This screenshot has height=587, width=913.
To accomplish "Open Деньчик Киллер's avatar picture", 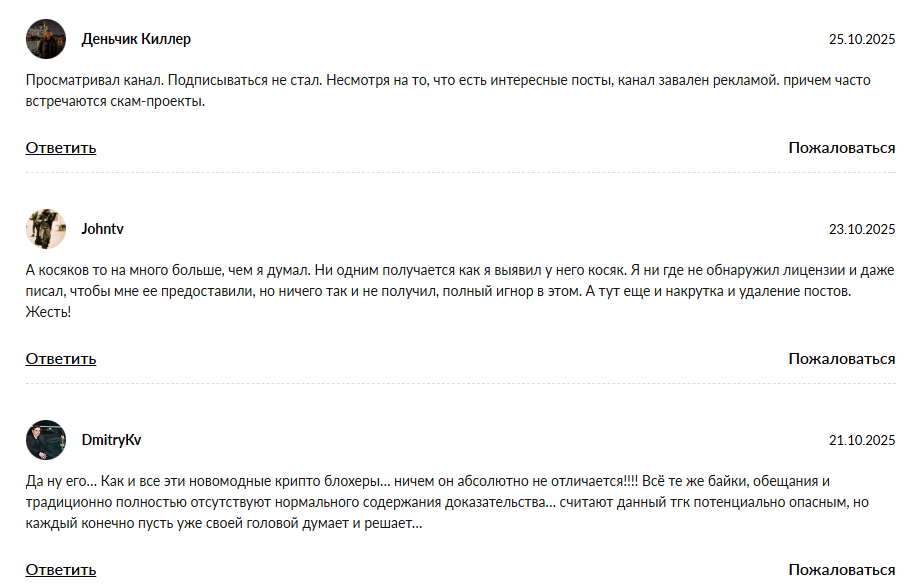I will pyautogui.click(x=46, y=39).
